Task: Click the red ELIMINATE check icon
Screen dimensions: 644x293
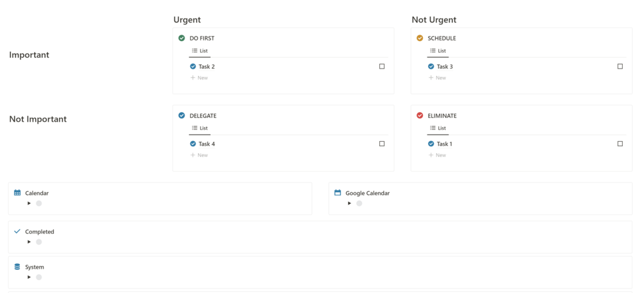Action: pyautogui.click(x=420, y=116)
